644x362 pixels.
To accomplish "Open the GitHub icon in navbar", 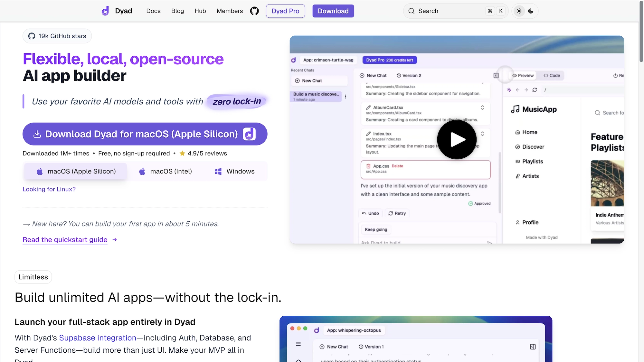I will (x=254, y=11).
